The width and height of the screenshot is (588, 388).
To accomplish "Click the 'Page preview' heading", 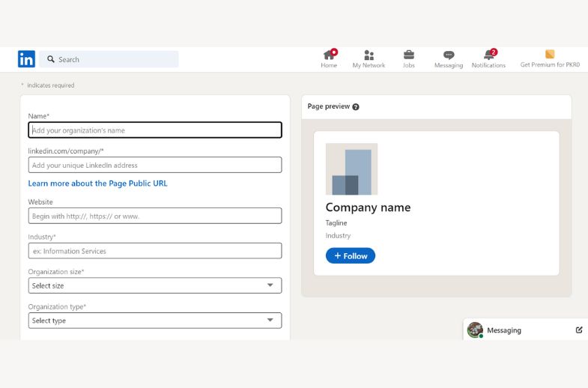I will pyautogui.click(x=329, y=106).
